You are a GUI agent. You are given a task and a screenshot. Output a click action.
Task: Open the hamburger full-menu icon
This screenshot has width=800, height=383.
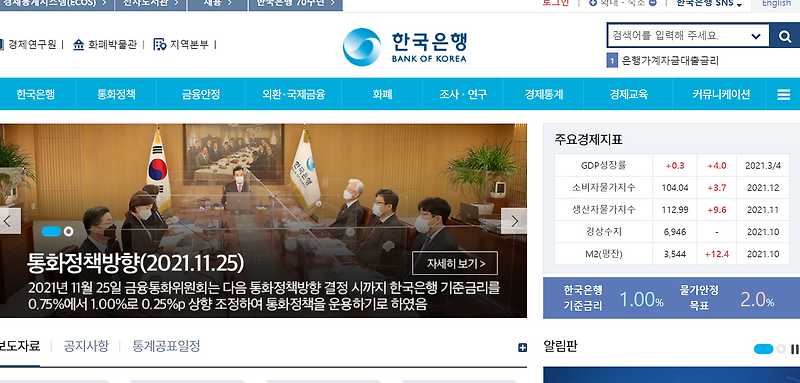(x=784, y=94)
